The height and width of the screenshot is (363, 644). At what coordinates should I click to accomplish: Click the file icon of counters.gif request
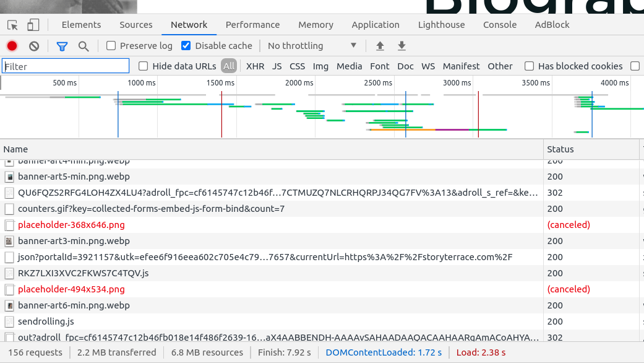pyautogui.click(x=9, y=209)
